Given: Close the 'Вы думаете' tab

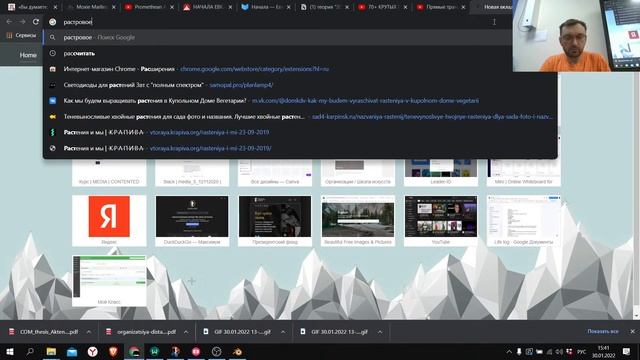Looking at the screenshot, I should 56,7.
